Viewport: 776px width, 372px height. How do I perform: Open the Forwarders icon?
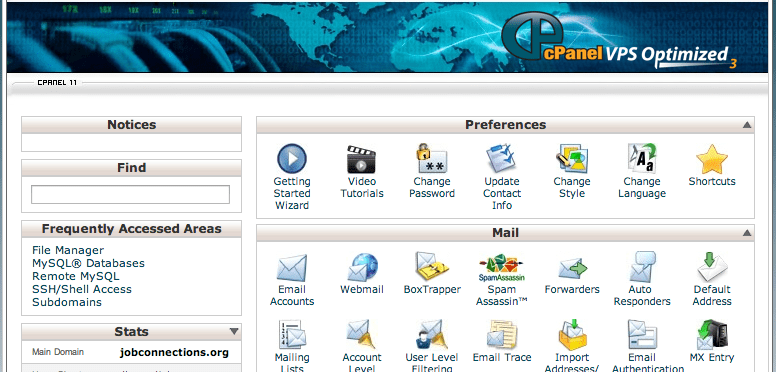pos(572,269)
